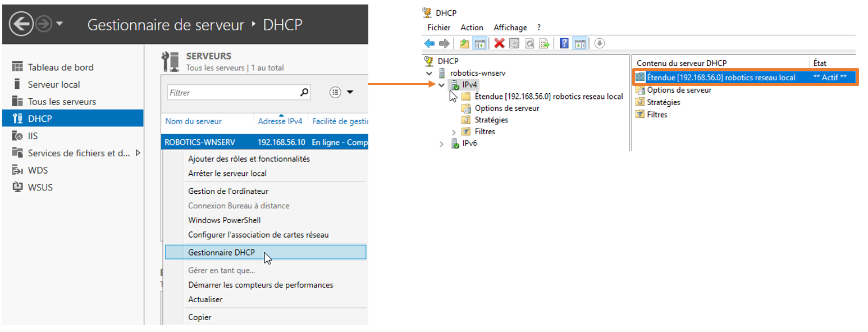
Task: Select Serveur local in the sidebar
Action: [x=54, y=84]
